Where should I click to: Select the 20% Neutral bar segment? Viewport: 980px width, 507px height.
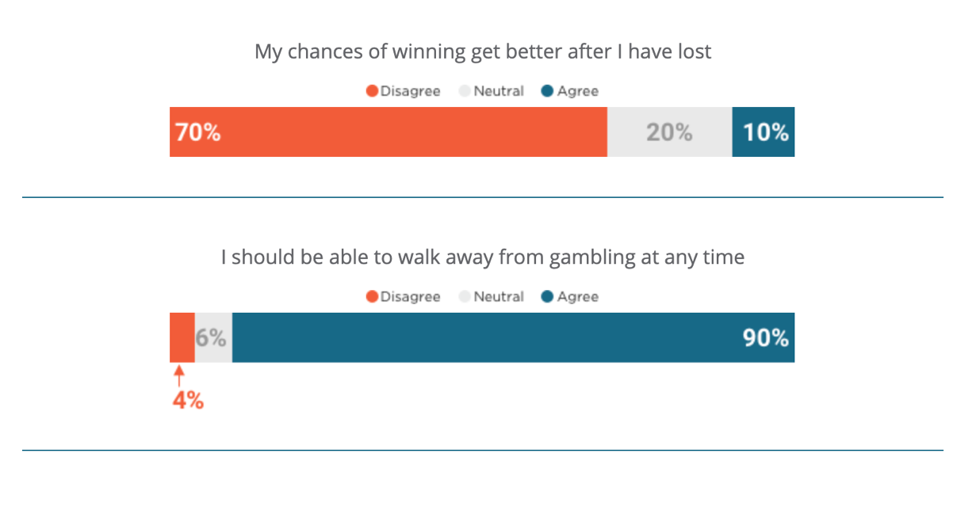click(x=670, y=132)
